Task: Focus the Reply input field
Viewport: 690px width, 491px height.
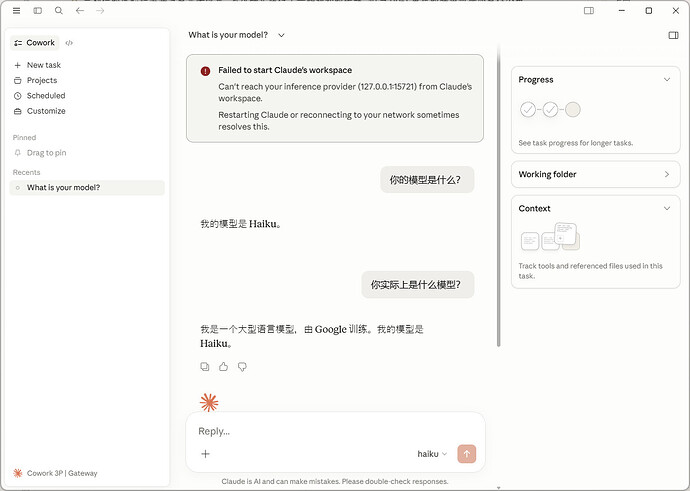Action: click(x=334, y=431)
